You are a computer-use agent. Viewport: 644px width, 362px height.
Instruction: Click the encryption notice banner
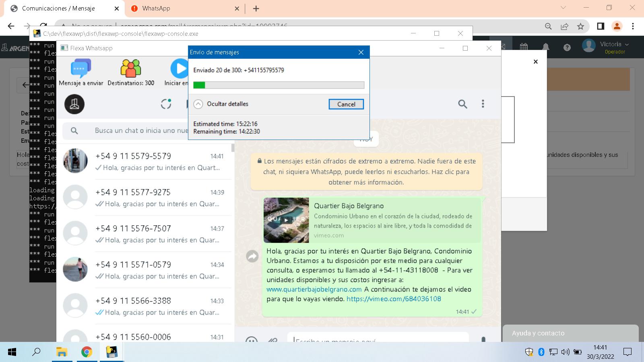coord(366,172)
